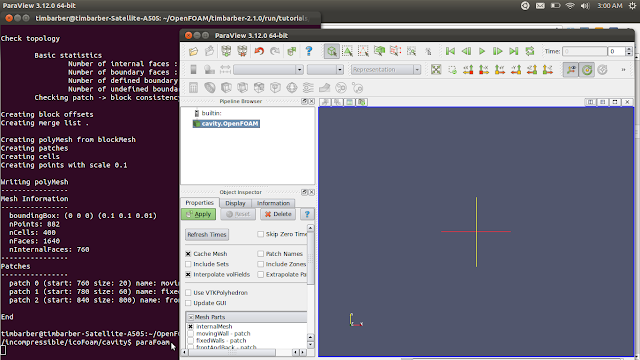Set view direction to +Z

click(532, 69)
